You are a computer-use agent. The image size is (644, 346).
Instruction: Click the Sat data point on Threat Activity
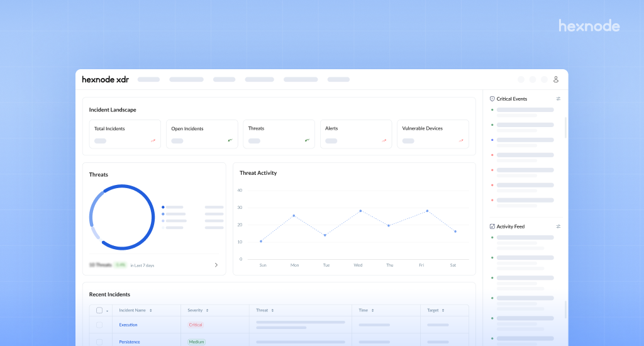pyautogui.click(x=455, y=232)
